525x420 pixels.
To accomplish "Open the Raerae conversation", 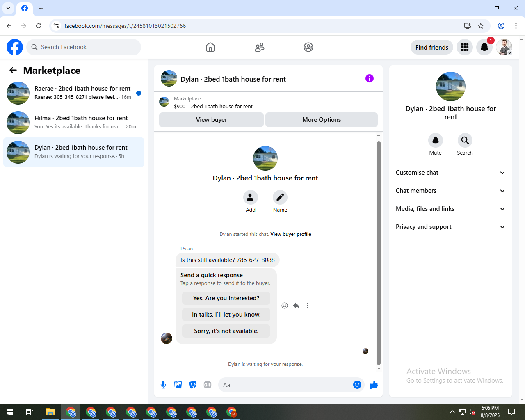I will point(74,93).
